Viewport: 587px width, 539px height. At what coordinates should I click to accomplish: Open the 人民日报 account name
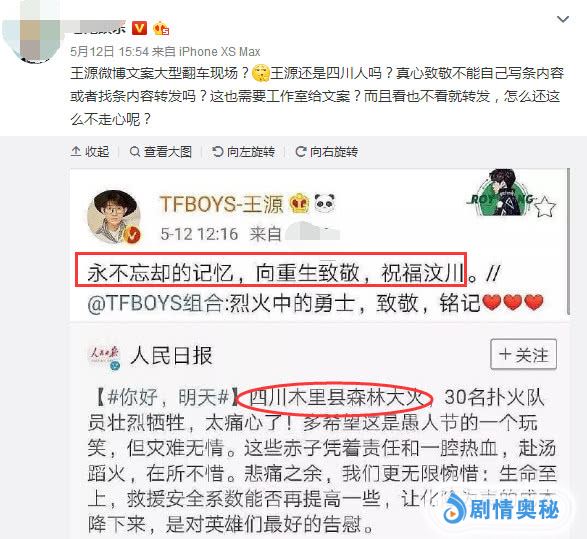[171, 355]
